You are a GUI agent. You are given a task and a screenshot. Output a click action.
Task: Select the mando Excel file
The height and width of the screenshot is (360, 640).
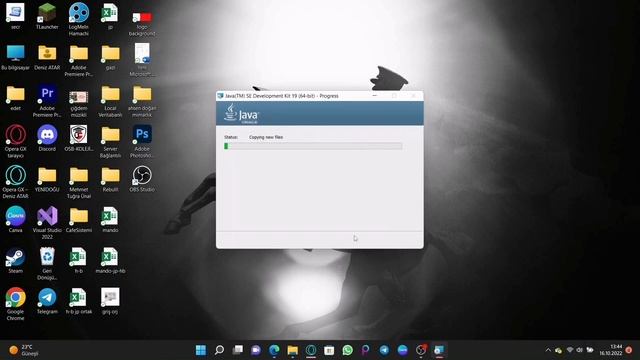(110, 220)
